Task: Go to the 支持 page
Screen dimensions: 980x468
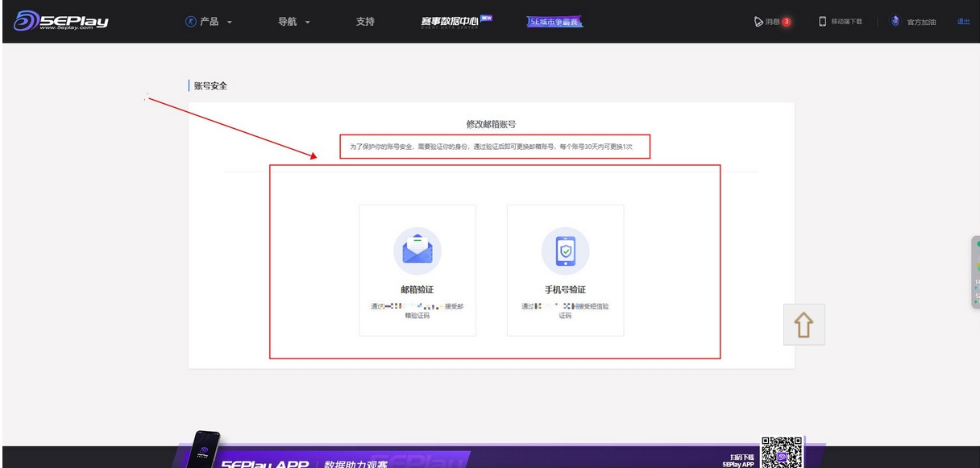Action: click(x=365, y=22)
